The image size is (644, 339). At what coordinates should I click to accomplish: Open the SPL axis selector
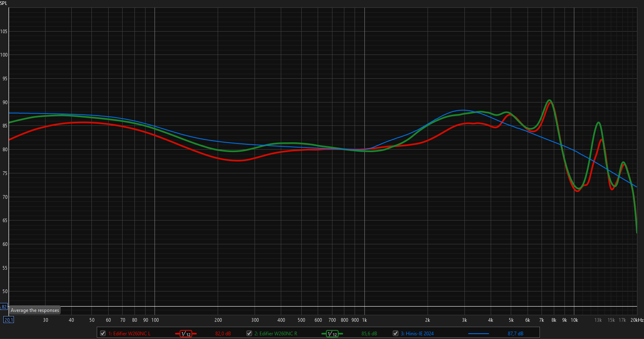[4, 3]
